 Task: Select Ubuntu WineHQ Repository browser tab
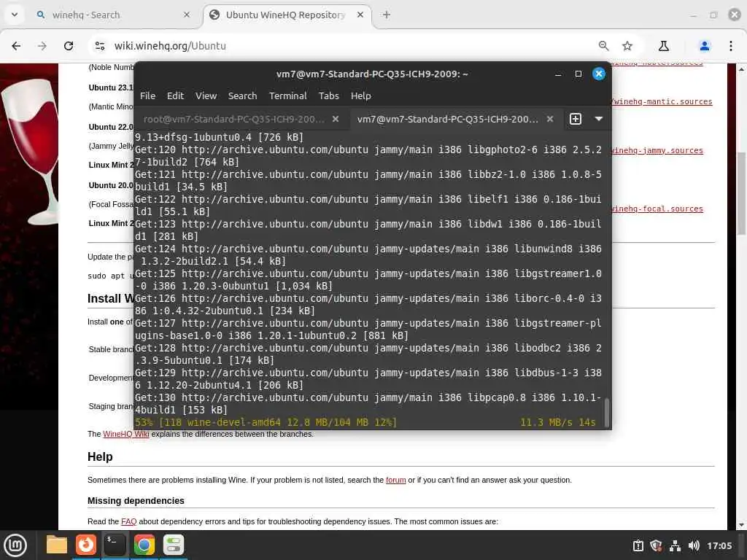click(x=287, y=15)
